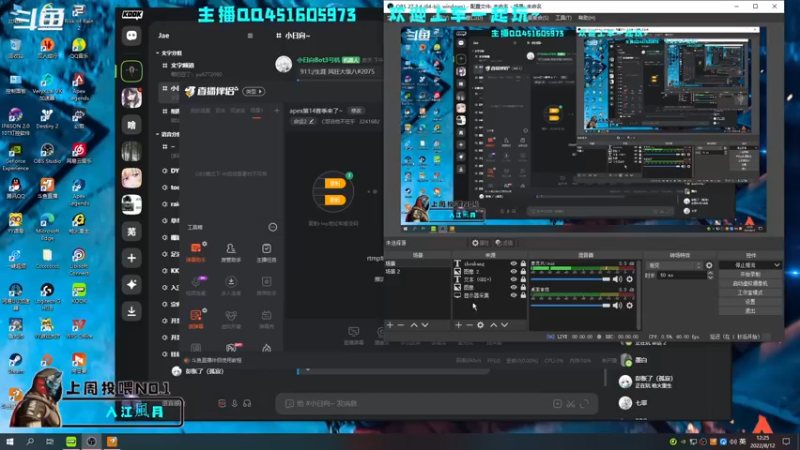The width and height of the screenshot is (800, 450).
Task: Toggle visibility of topmost text source
Action: pos(514,264)
